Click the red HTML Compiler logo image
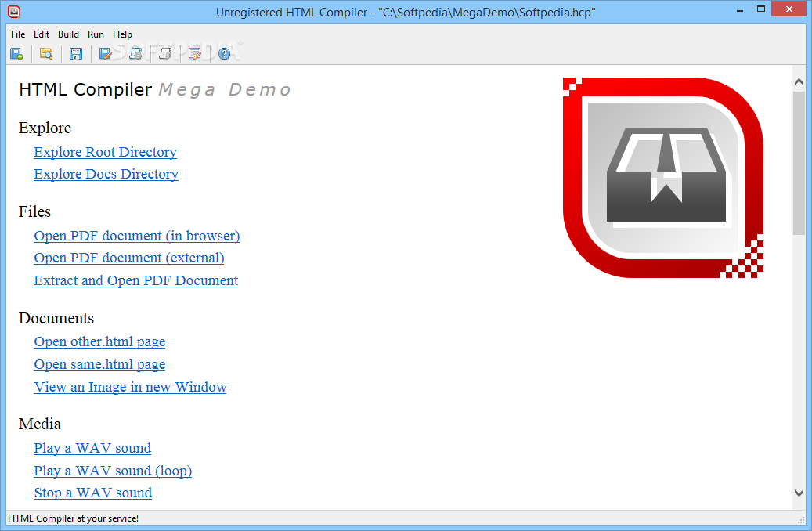This screenshot has height=531, width=812. (663, 178)
